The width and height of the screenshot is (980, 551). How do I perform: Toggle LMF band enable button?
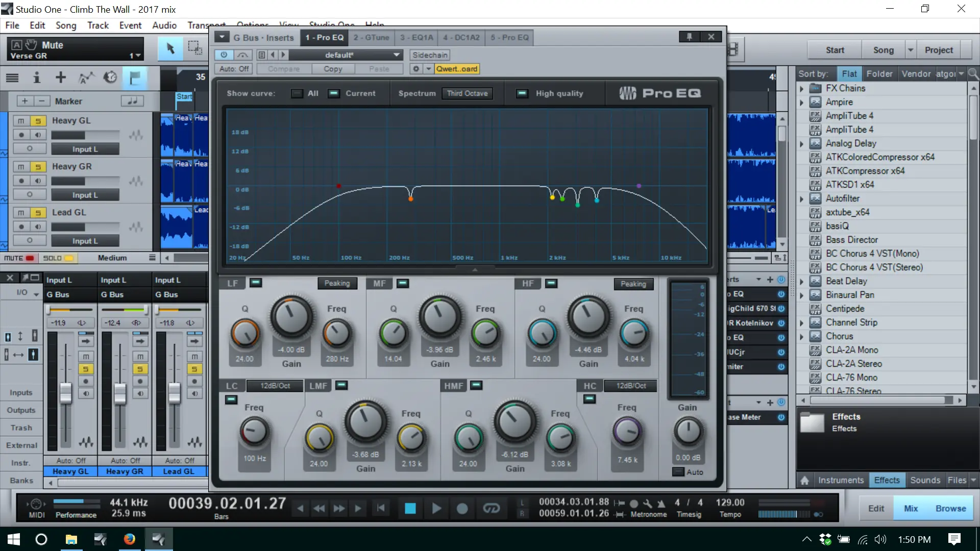coord(341,385)
